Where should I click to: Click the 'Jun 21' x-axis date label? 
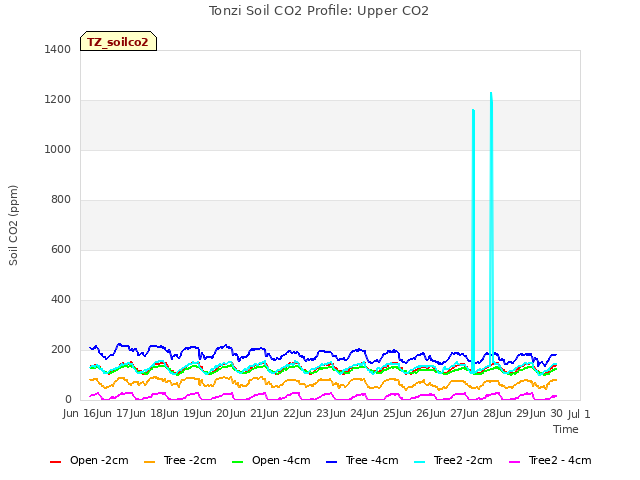coord(247,414)
